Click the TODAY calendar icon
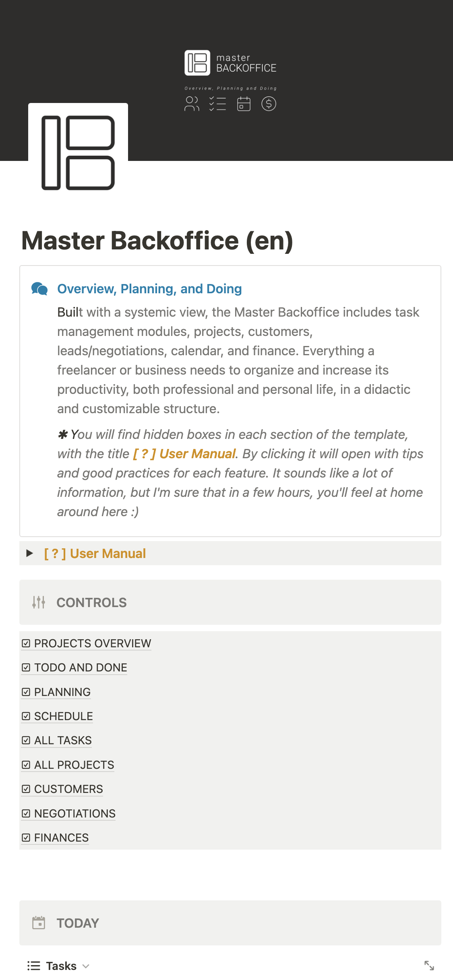453x980 pixels. tap(39, 923)
